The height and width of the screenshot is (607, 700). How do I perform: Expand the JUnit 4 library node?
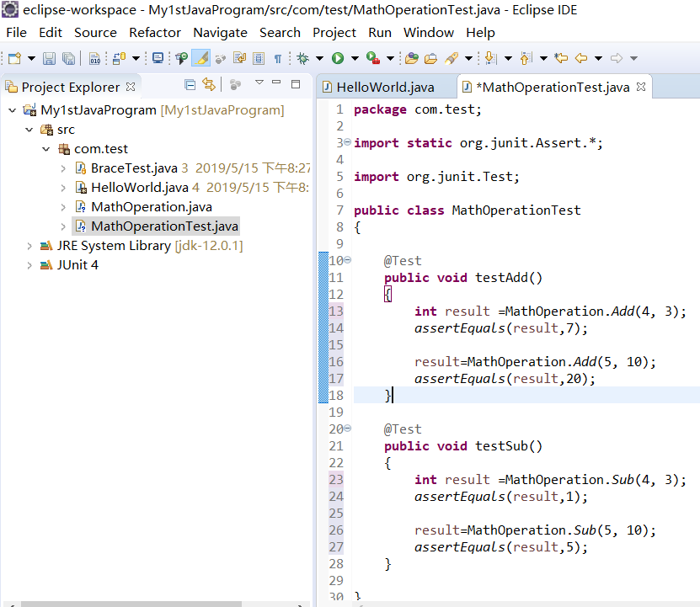tap(29, 265)
